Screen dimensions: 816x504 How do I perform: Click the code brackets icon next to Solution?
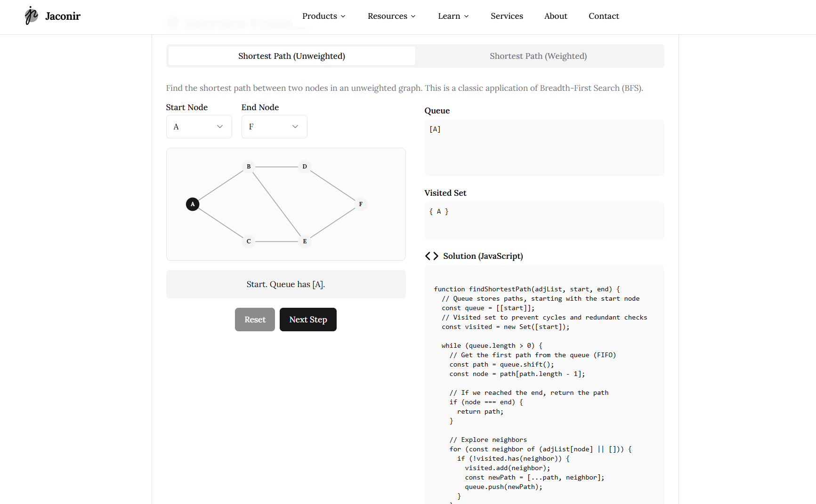[431, 256]
